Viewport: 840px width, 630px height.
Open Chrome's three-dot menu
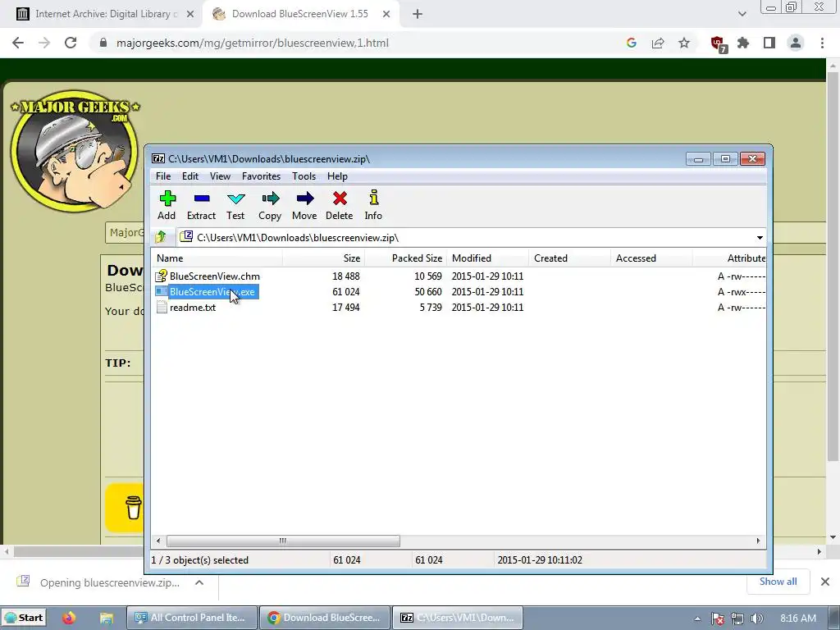(822, 43)
